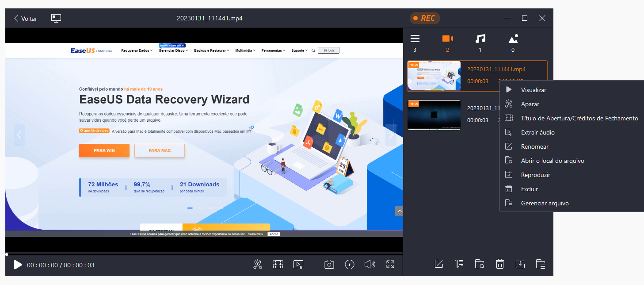Switch to the screenshots image tab
This screenshot has height=285, width=644.
(513, 39)
